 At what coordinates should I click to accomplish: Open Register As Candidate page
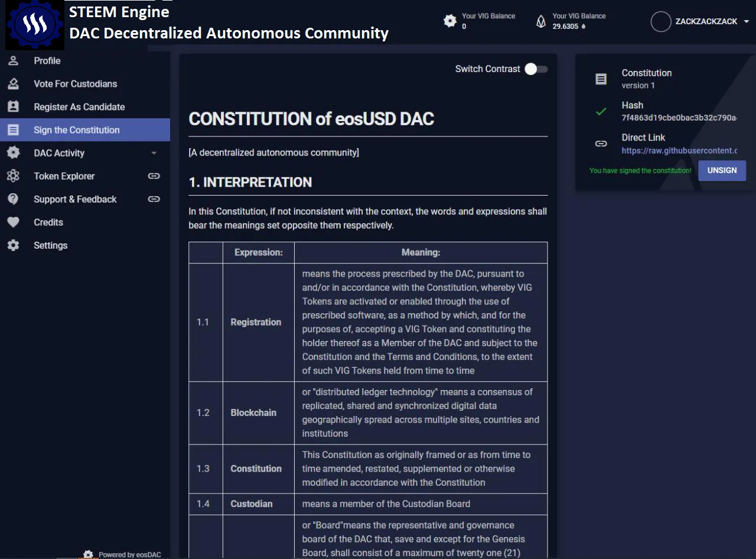click(85, 107)
